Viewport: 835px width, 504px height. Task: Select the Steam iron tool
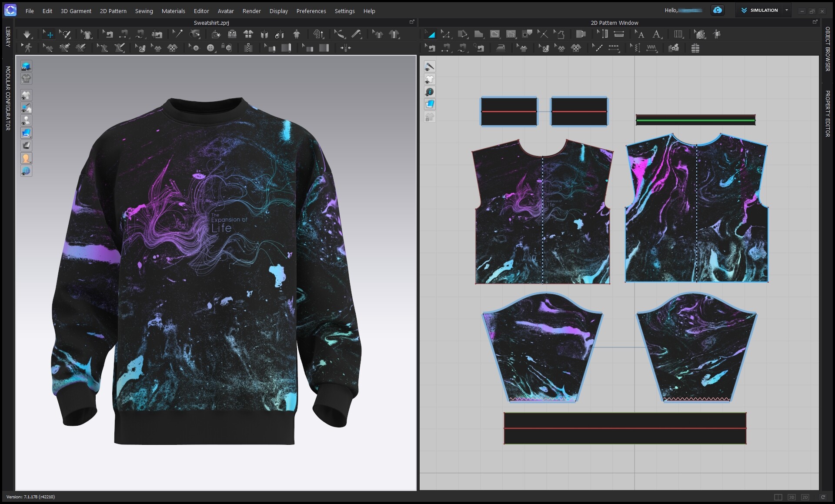pyautogui.click(x=501, y=48)
